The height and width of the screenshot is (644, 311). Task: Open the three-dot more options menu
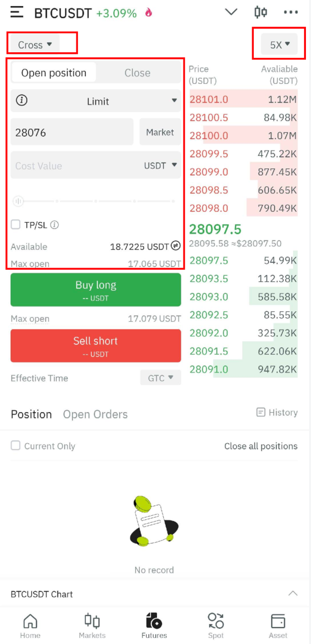291,12
